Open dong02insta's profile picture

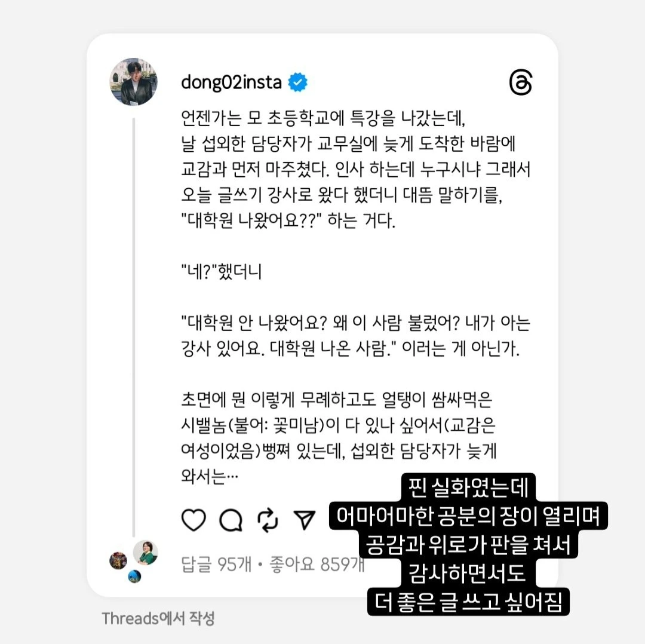click(133, 81)
